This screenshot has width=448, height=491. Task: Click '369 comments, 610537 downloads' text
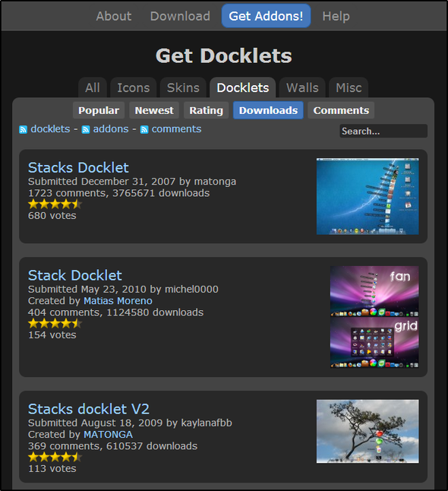[112, 446]
